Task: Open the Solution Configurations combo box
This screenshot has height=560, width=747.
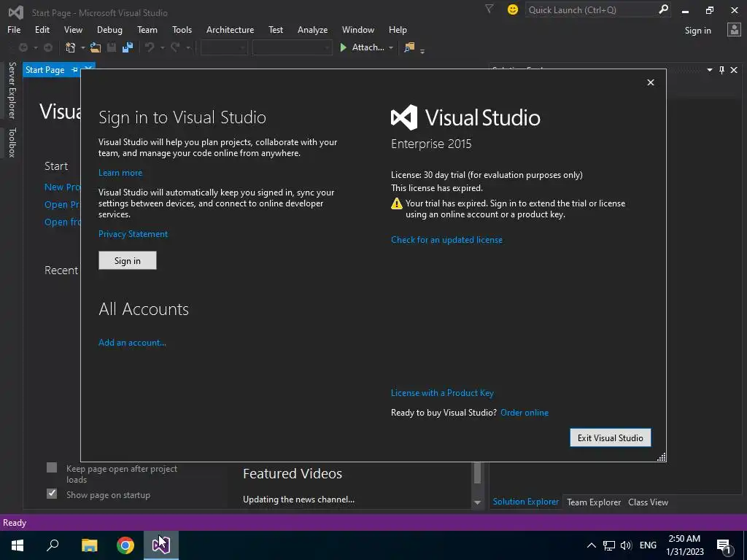Action: 223,47
